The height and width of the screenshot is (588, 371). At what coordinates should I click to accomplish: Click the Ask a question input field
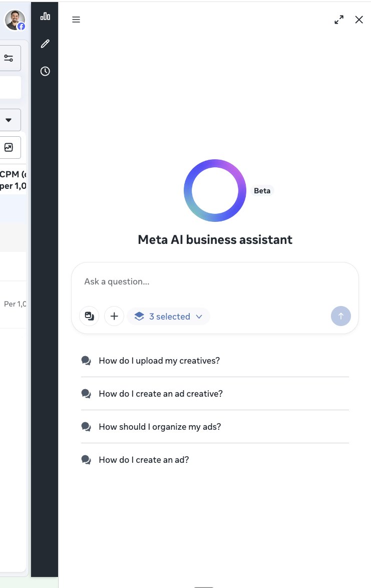coord(215,281)
